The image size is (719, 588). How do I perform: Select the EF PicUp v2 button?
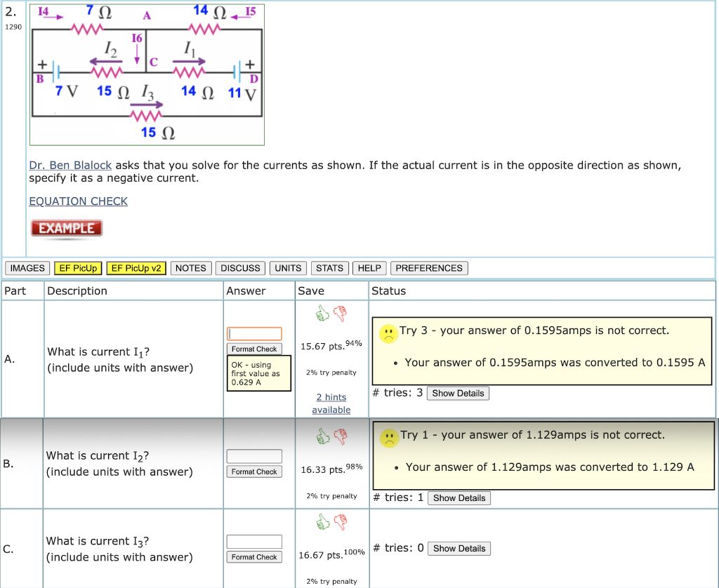pyautogui.click(x=137, y=268)
